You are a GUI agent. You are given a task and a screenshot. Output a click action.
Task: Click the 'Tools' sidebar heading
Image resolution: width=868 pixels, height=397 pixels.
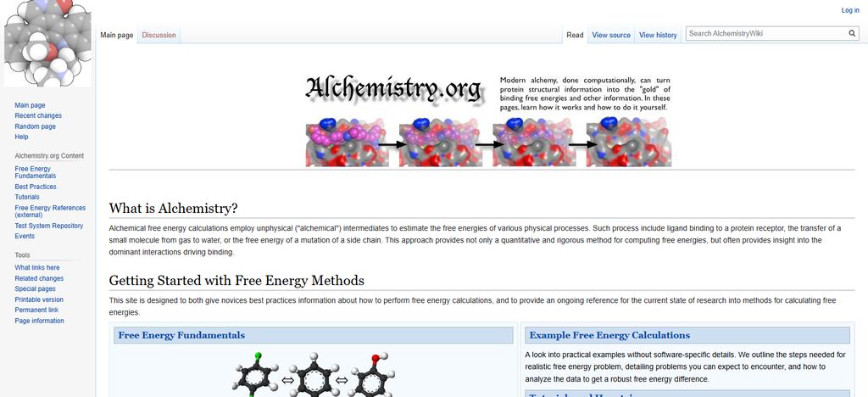(x=22, y=255)
